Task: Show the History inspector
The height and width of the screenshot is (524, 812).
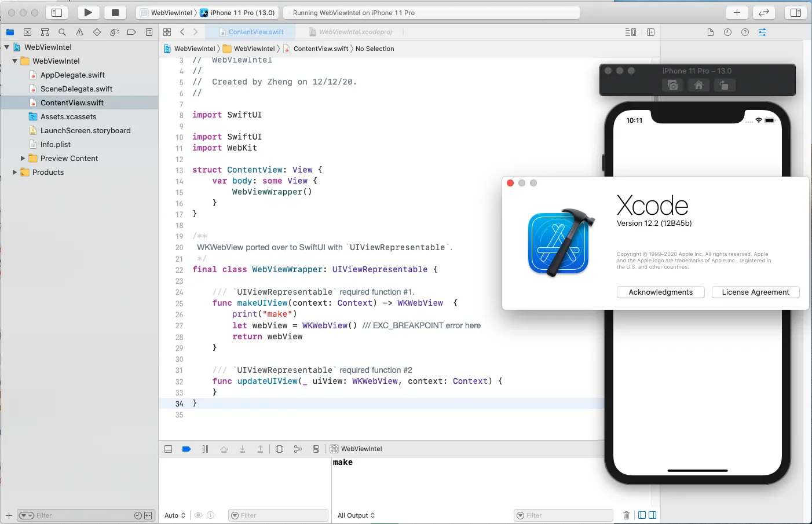Action: tap(727, 32)
